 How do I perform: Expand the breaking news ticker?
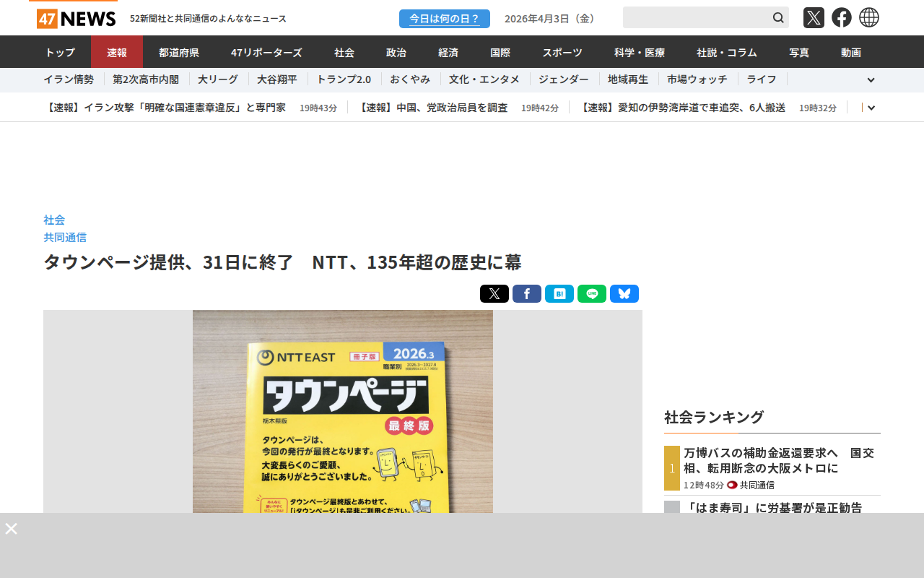pyautogui.click(x=871, y=108)
